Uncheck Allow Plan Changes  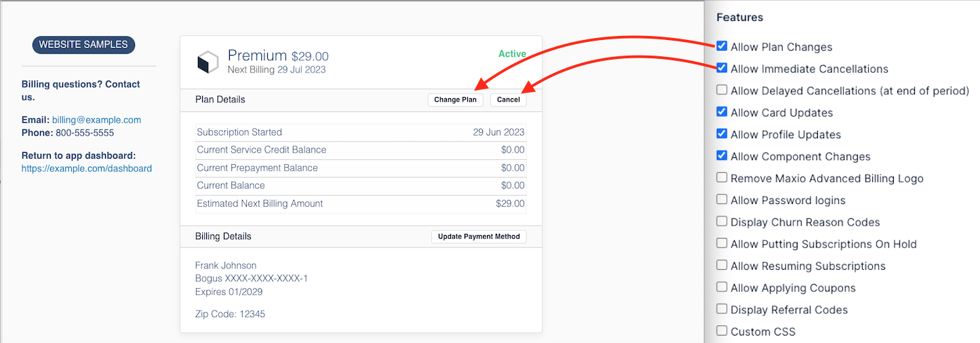pyautogui.click(x=722, y=46)
